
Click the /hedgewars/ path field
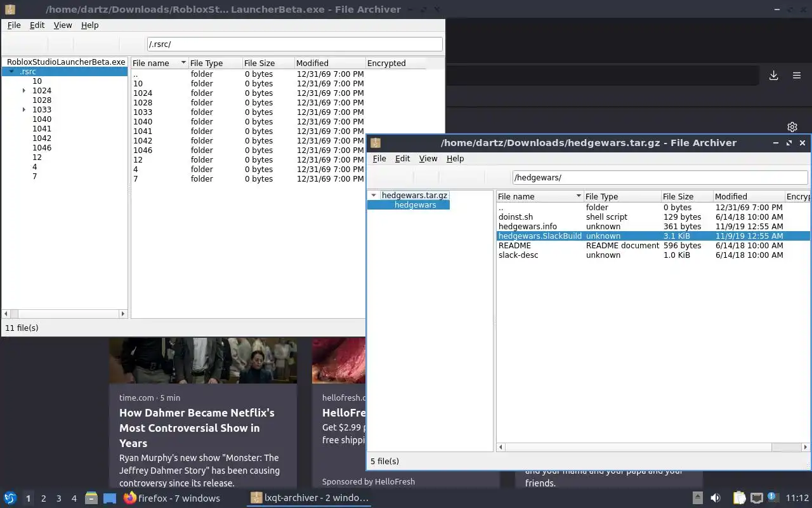click(x=660, y=178)
